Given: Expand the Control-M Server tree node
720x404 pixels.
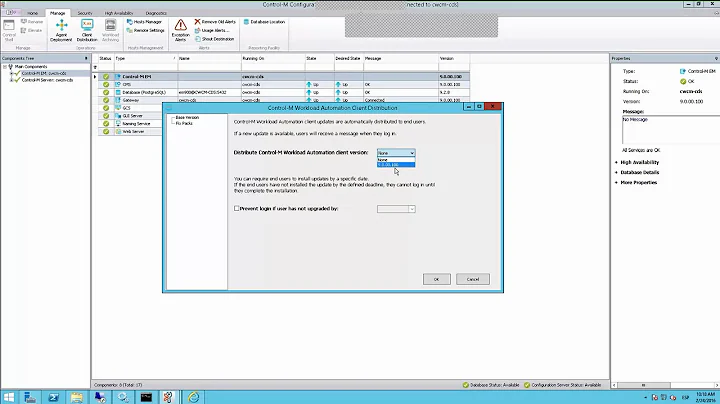Looking at the screenshot, I should [11, 80].
